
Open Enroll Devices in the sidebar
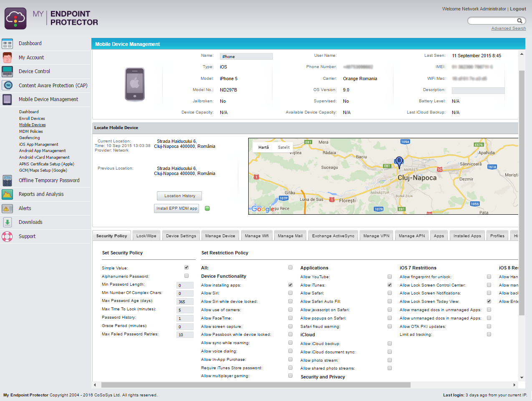pos(32,119)
